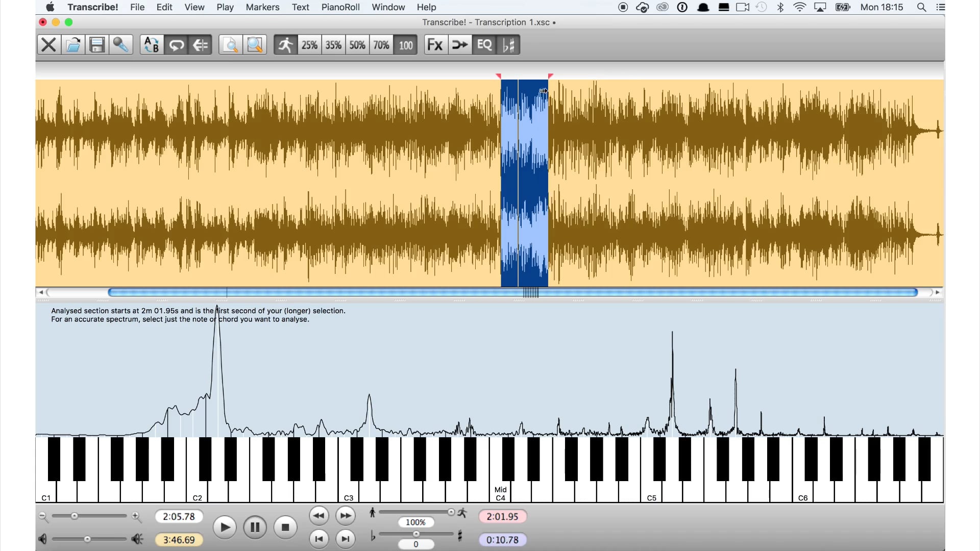This screenshot has width=980, height=551.
Task: Click the go-to-start-of-selection arrow icon
Action: coord(200,45)
